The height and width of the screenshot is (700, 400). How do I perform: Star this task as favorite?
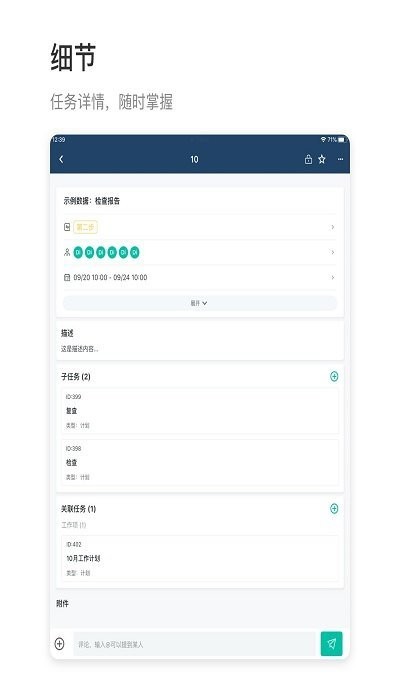(x=321, y=159)
